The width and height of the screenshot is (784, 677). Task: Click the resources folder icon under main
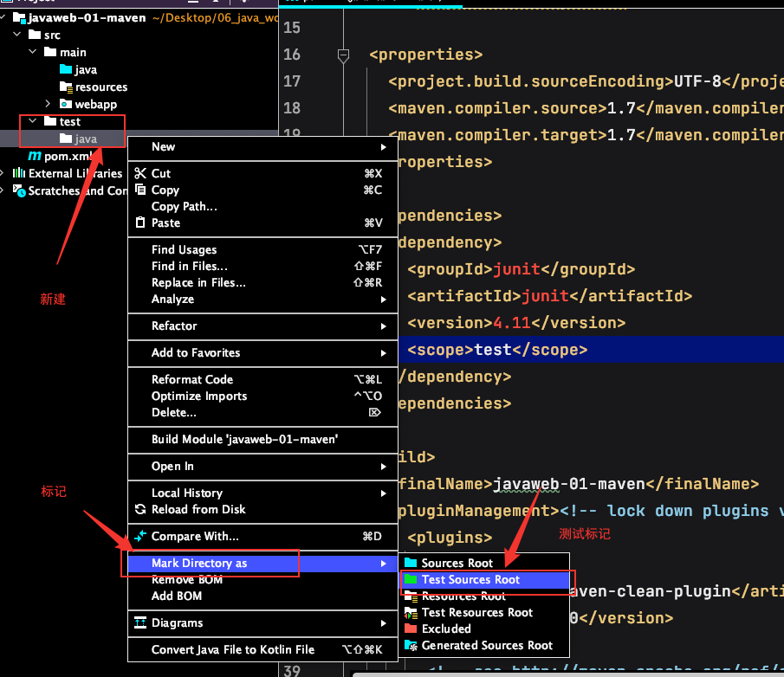tap(66, 87)
